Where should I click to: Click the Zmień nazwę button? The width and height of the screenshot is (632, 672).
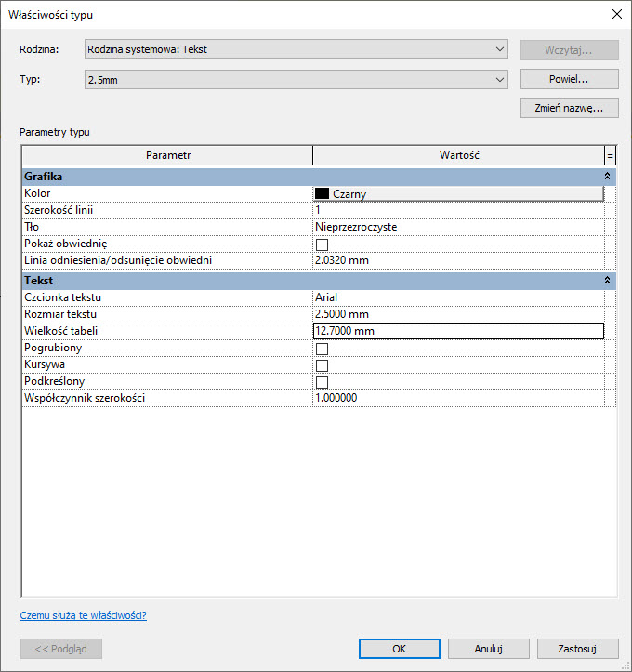pyautogui.click(x=569, y=109)
